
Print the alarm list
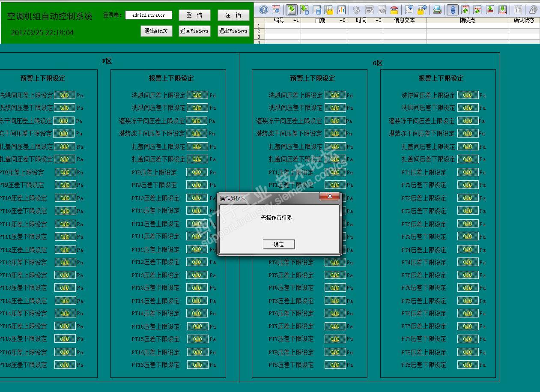[x=437, y=9]
